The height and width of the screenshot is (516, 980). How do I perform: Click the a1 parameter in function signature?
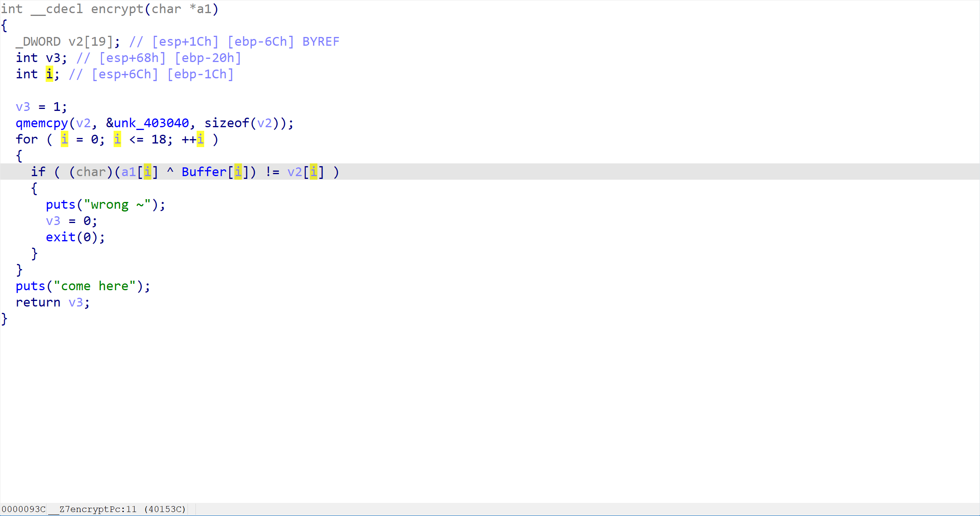pyautogui.click(x=204, y=9)
